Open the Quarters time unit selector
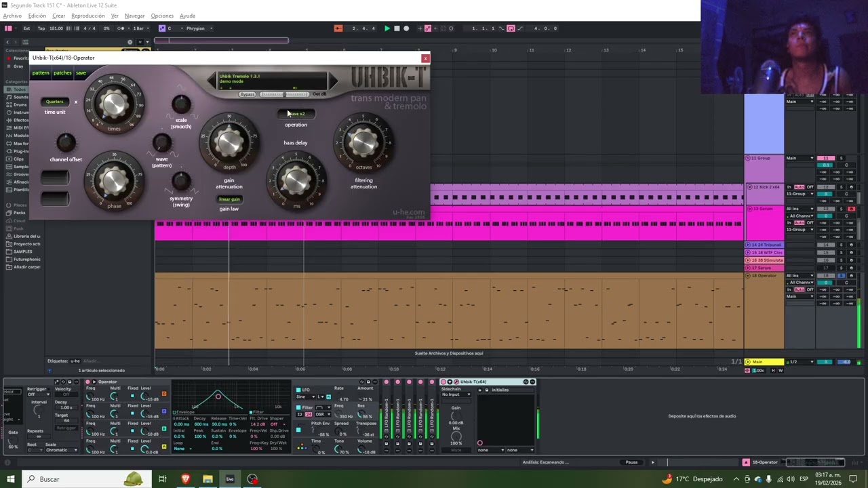 tap(55, 102)
